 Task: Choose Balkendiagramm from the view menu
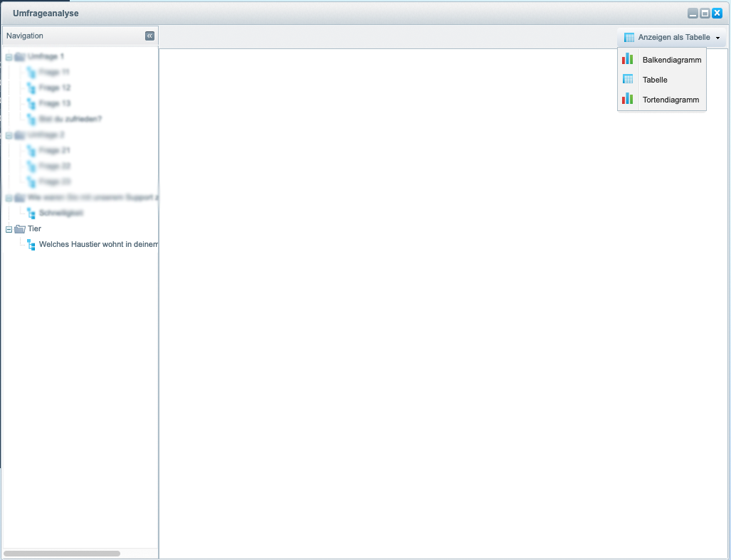click(671, 60)
